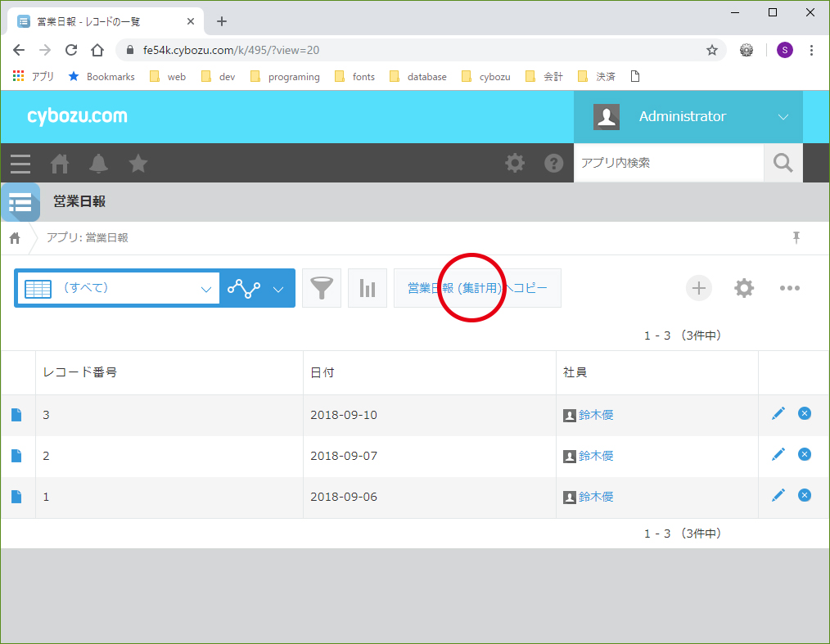Reload the page

[x=71, y=50]
